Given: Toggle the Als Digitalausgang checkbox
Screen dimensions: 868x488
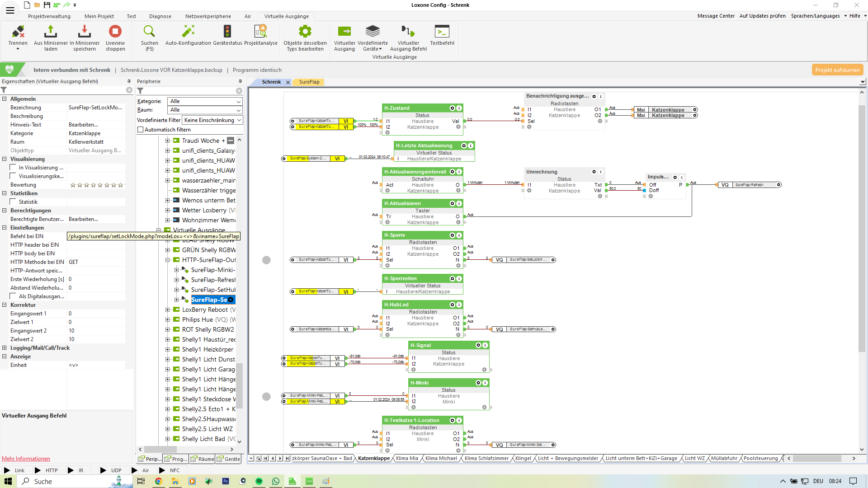Looking at the screenshot, I should [x=14, y=296].
